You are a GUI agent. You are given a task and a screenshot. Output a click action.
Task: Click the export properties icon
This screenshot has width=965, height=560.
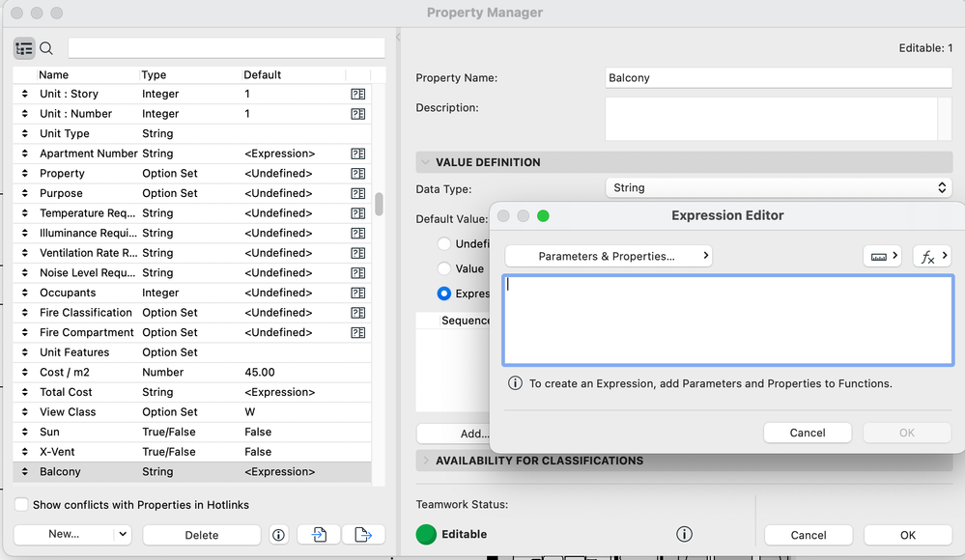(363, 535)
